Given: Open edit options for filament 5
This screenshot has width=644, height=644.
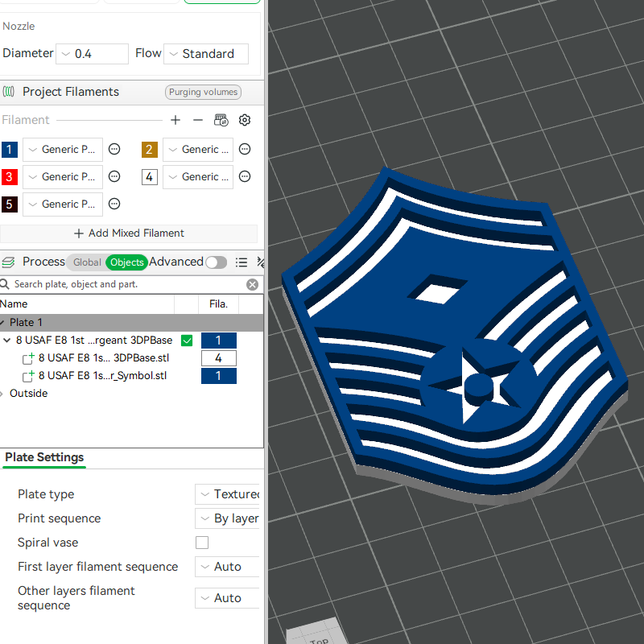Looking at the screenshot, I should coord(114,204).
